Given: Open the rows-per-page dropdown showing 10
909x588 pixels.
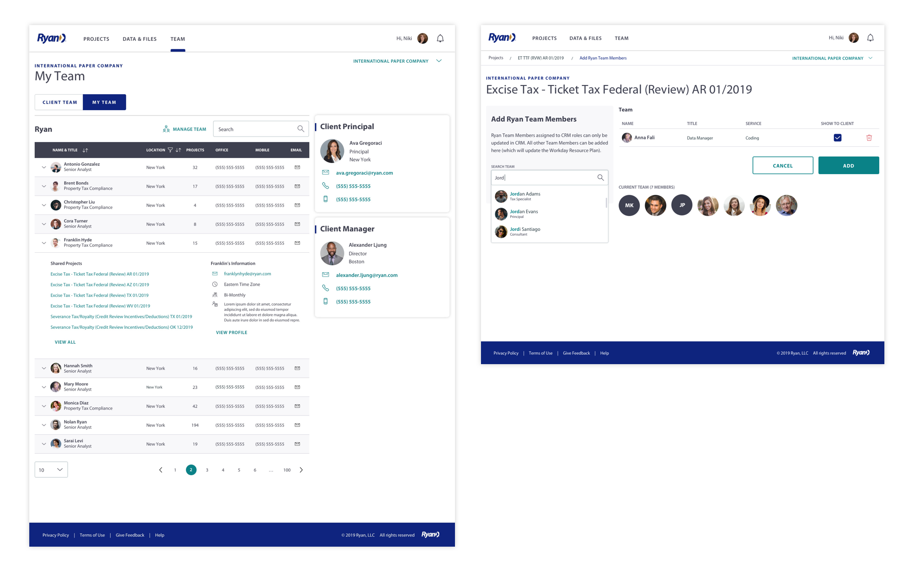Looking at the screenshot, I should tap(51, 470).
